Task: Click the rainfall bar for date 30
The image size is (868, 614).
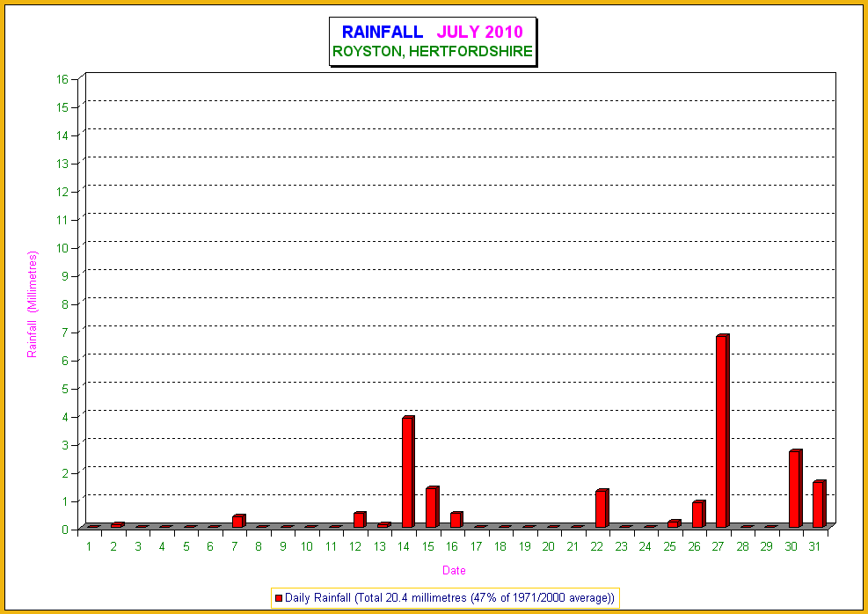Action: tap(796, 488)
